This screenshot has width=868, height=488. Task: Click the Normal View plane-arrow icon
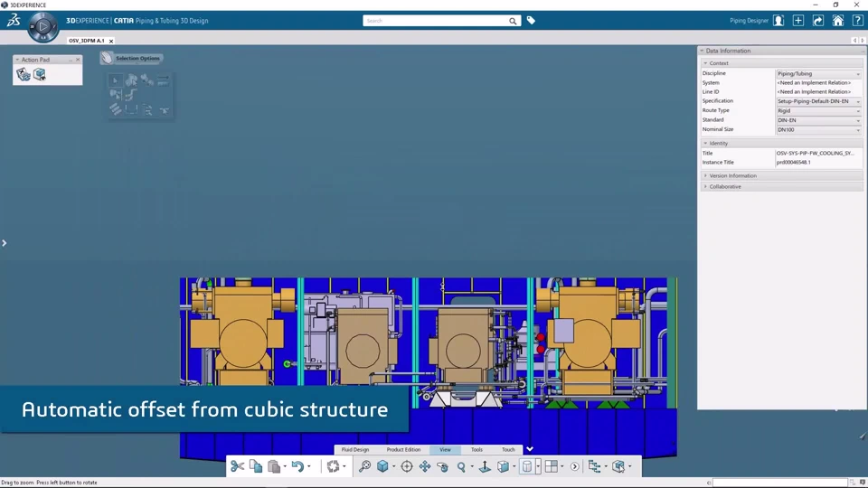pos(485,466)
